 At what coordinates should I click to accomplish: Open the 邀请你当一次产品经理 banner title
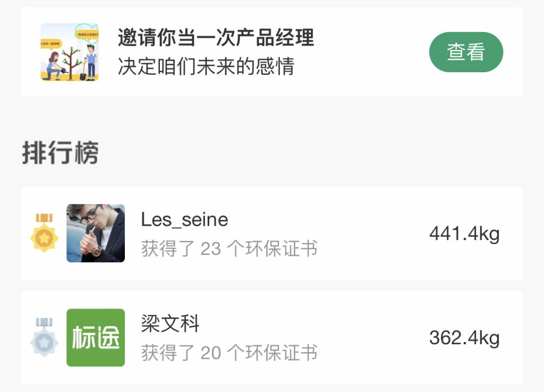point(216,38)
